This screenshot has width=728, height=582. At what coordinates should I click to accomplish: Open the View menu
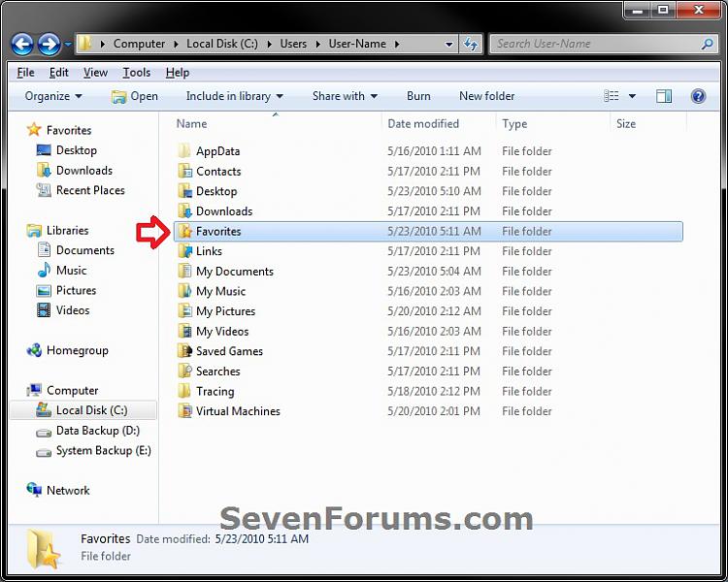(95, 73)
